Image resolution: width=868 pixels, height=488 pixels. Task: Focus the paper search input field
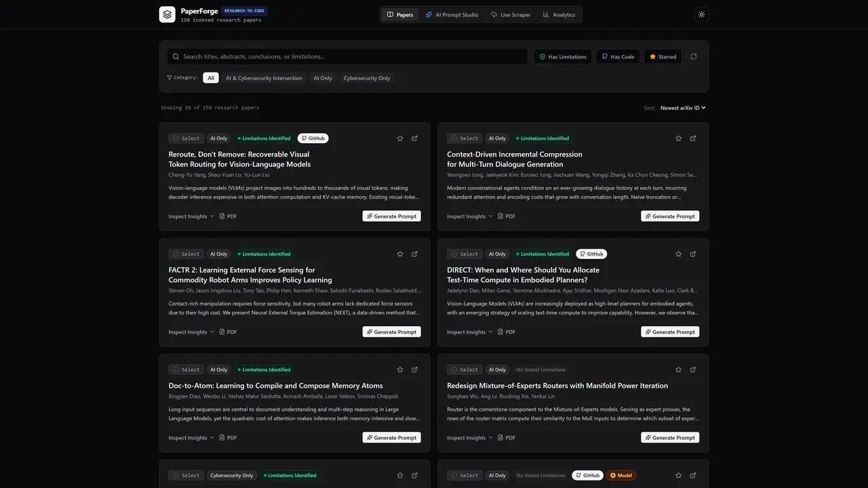(347, 57)
